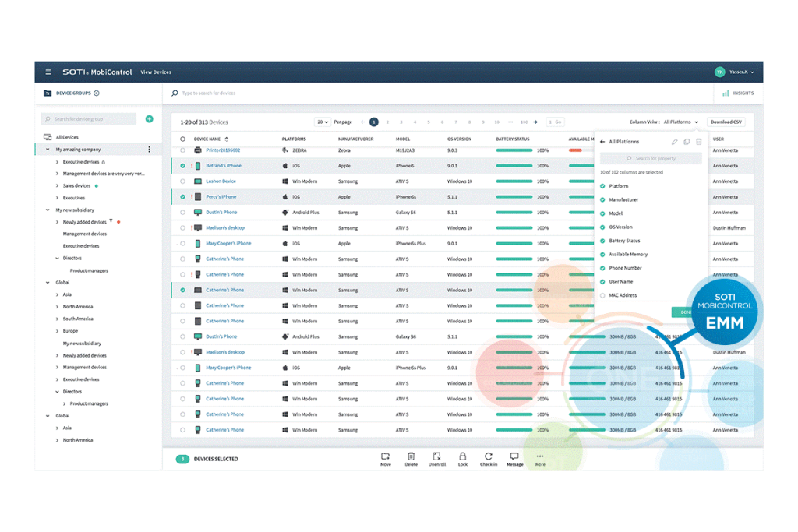Open the hamburger main menu

pos(48,72)
